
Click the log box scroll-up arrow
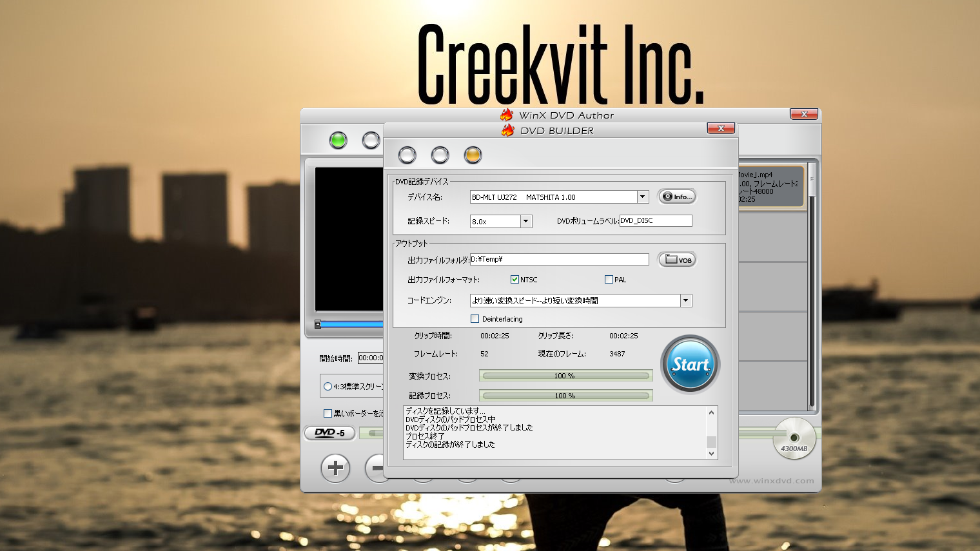pos(712,412)
